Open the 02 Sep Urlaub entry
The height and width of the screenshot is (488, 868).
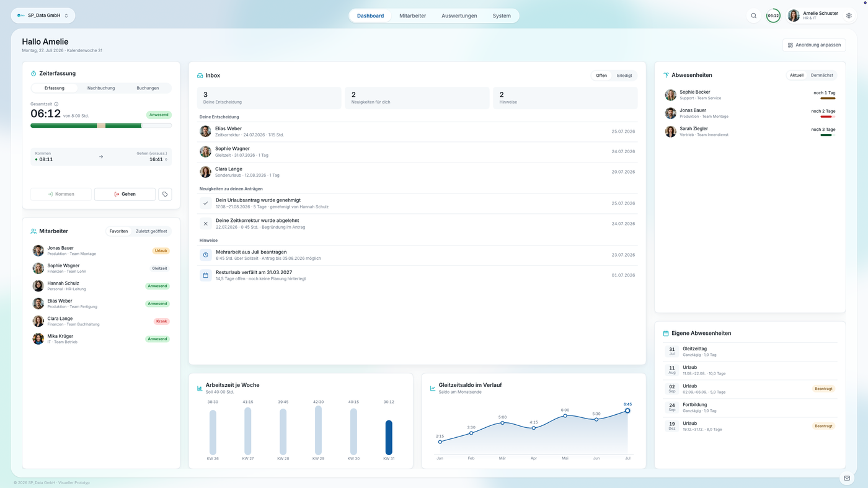pos(750,389)
